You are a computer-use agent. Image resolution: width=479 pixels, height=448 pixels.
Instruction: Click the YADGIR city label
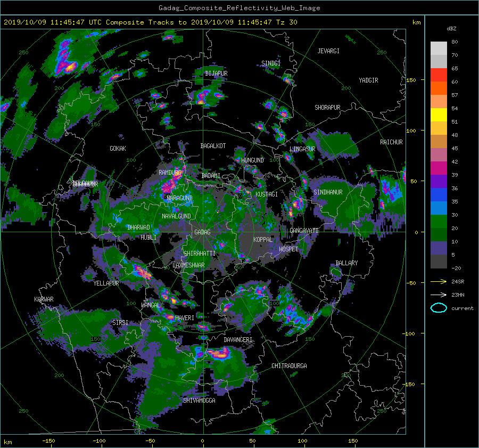[x=368, y=80]
